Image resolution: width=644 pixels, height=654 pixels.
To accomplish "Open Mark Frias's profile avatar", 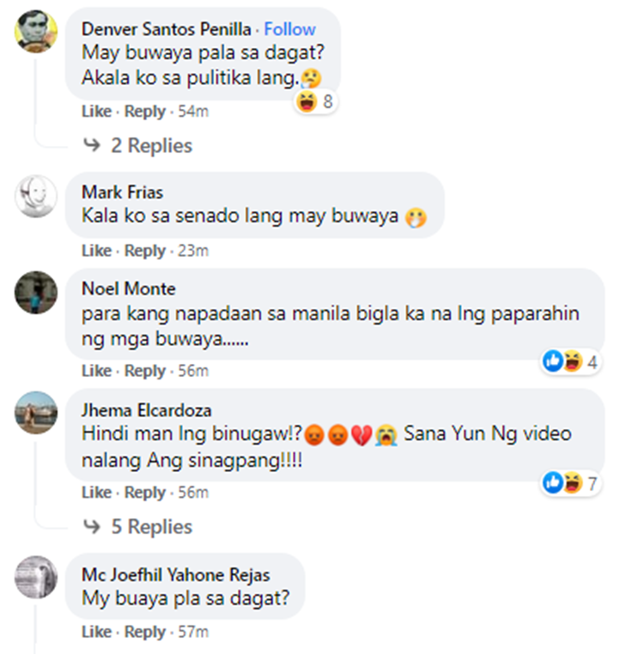I will coord(36,196).
